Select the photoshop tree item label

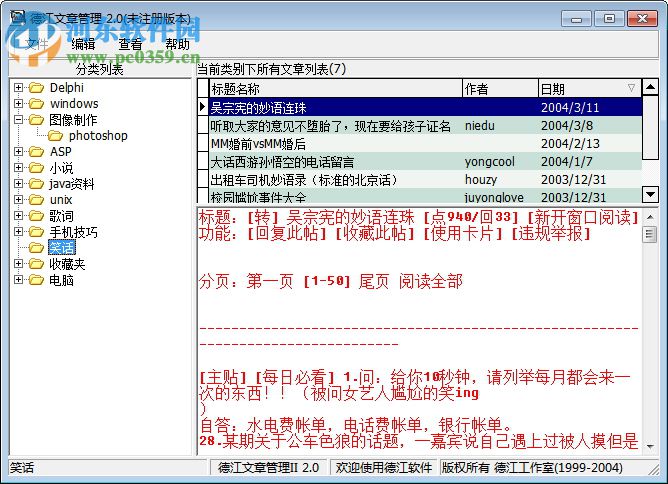click(x=98, y=136)
